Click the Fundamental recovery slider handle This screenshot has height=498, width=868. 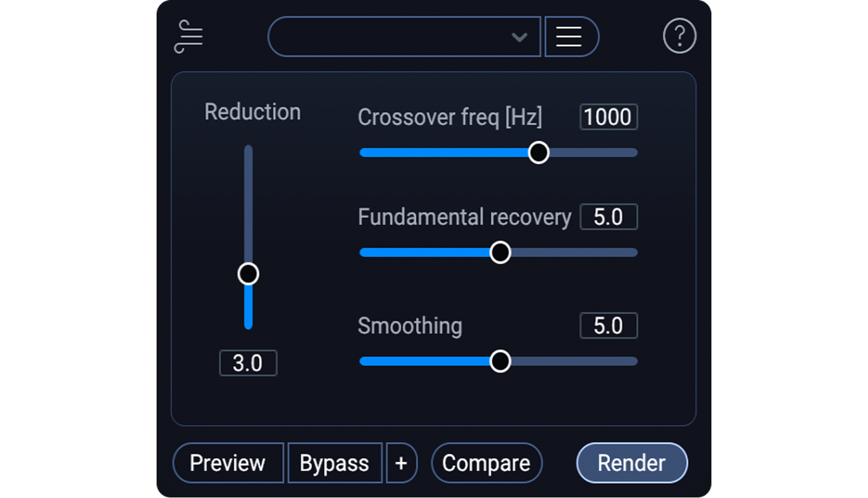500,252
